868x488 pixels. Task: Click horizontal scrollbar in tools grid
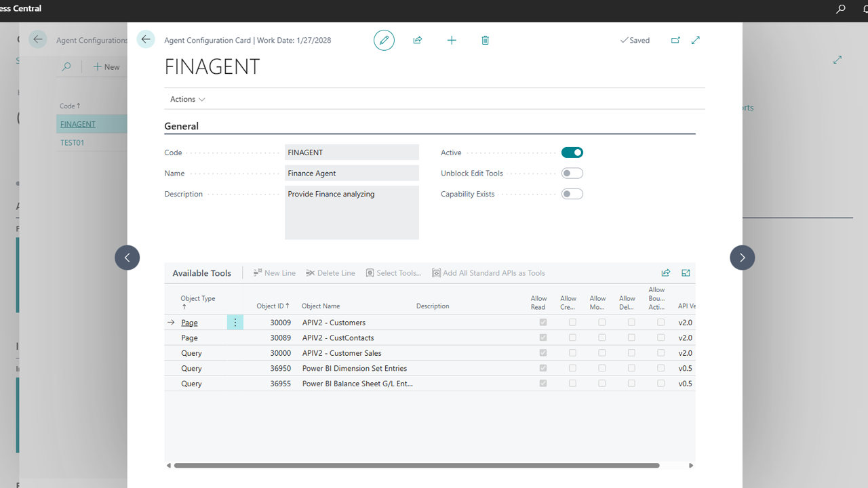(416, 466)
